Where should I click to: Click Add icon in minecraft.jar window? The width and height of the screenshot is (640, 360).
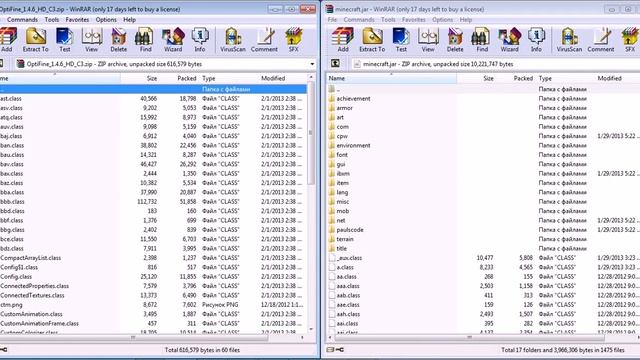[x=343, y=40]
